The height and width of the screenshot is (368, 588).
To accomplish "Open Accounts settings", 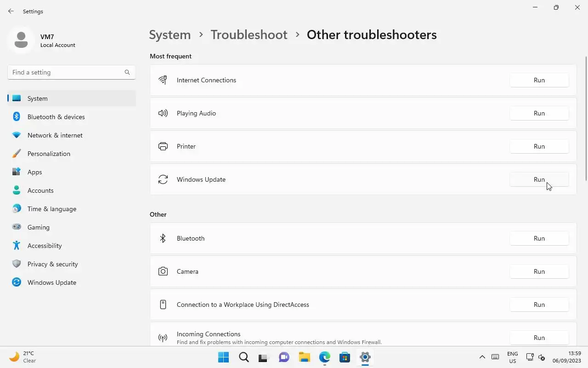I will click(x=72, y=190).
